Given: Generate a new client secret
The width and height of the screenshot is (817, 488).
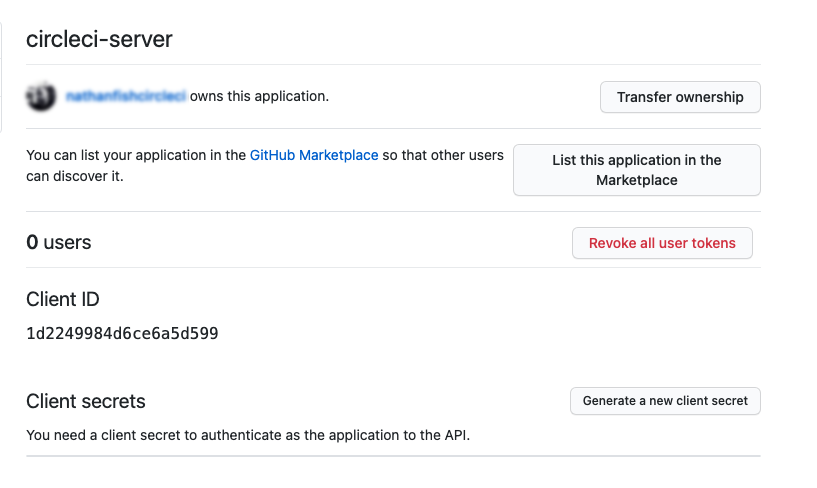Looking at the screenshot, I should pos(665,401).
